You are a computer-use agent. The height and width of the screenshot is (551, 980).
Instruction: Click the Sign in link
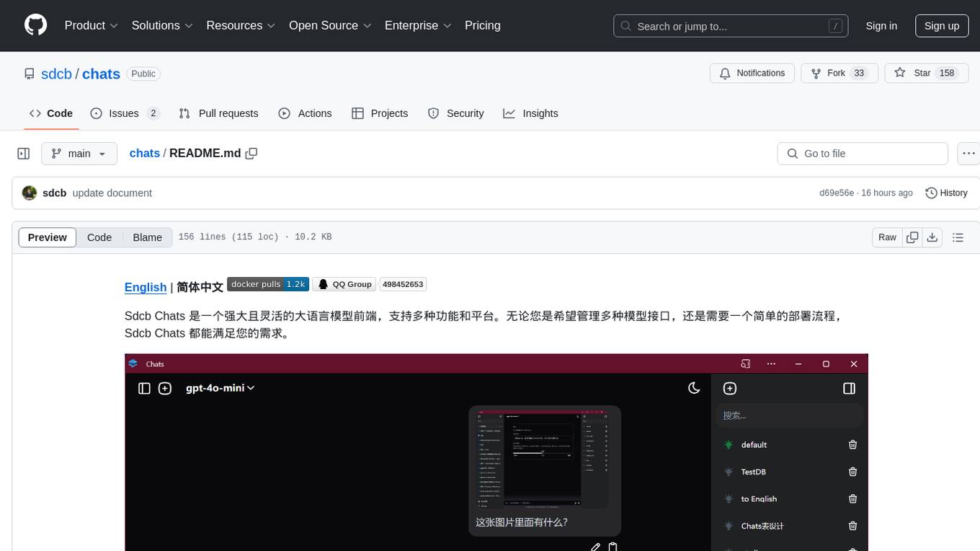click(881, 26)
